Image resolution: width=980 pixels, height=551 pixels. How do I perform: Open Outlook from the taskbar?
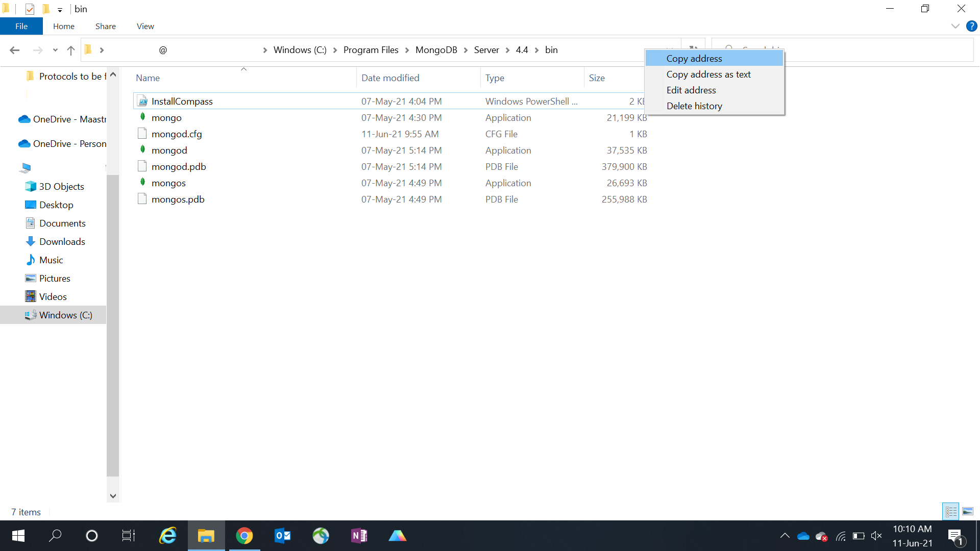[282, 536]
